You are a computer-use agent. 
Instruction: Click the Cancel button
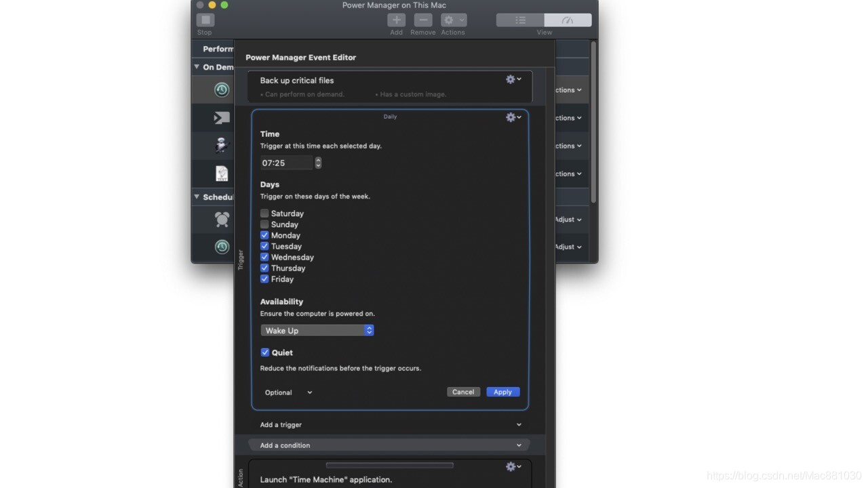click(463, 392)
